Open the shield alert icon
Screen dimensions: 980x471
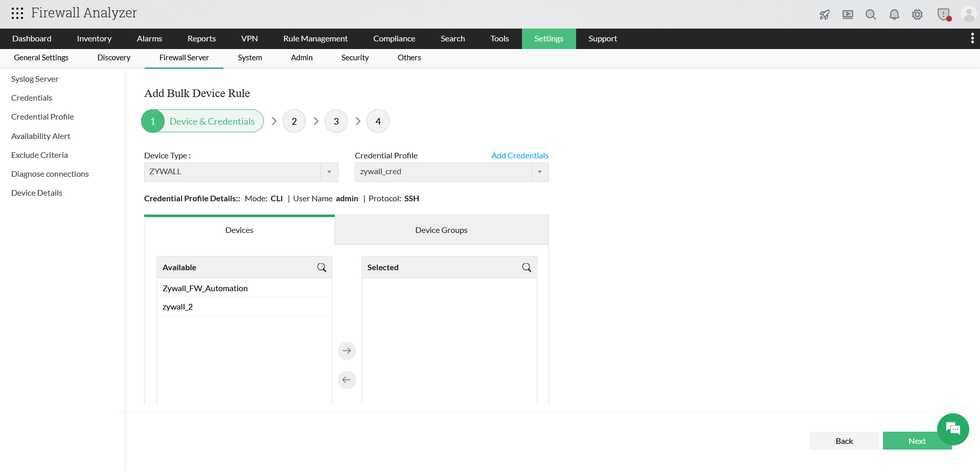[x=944, y=14]
